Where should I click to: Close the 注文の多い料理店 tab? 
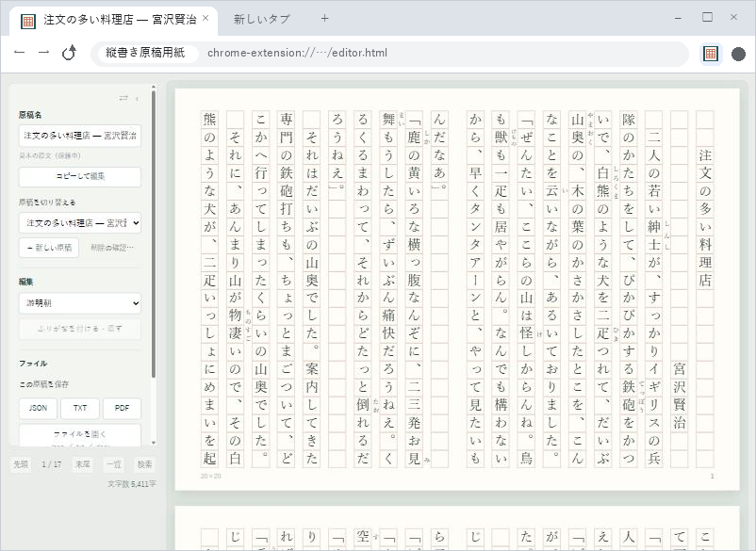[x=205, y=18]
